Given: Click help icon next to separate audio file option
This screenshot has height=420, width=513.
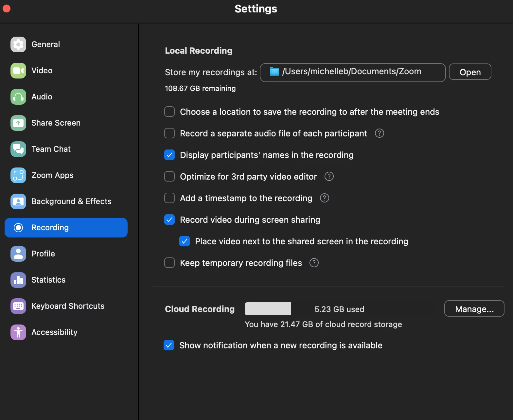Looking at the screenshot, I should pos(380,133).
